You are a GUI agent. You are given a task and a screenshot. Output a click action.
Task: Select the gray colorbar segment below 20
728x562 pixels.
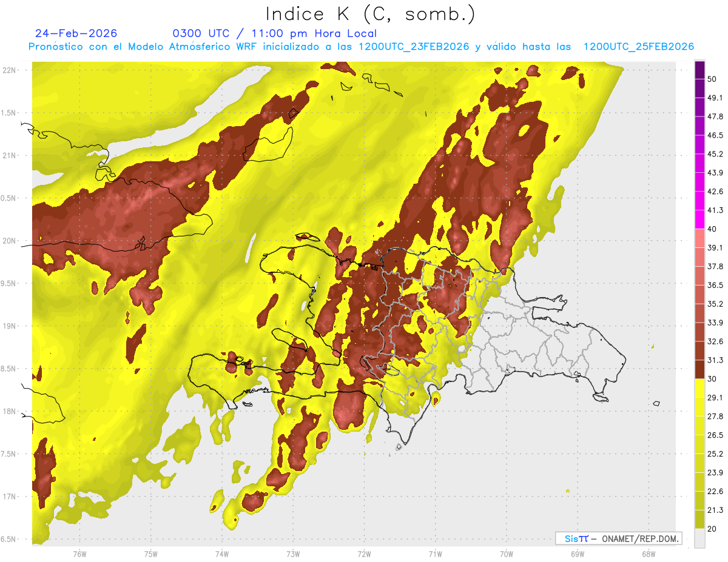click(699, 538)
